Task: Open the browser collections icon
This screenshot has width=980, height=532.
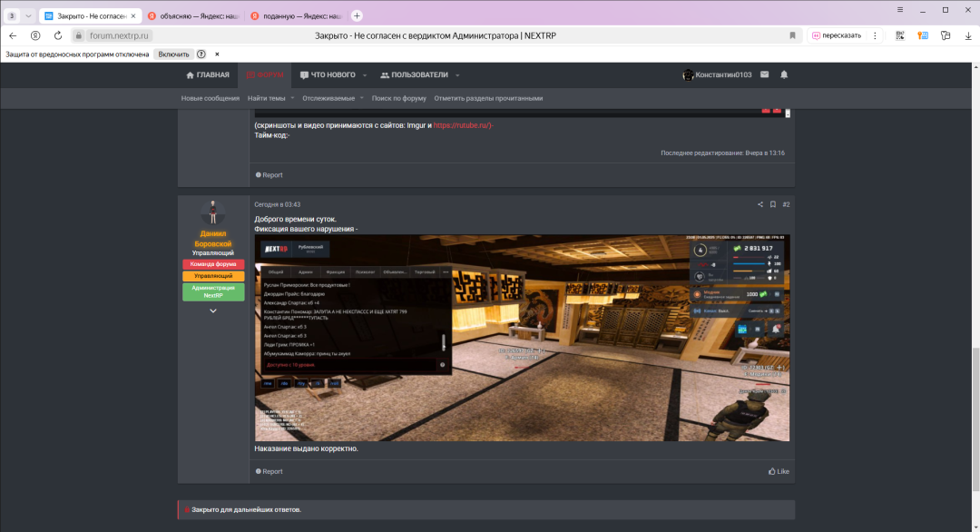Action: [946, 35]
